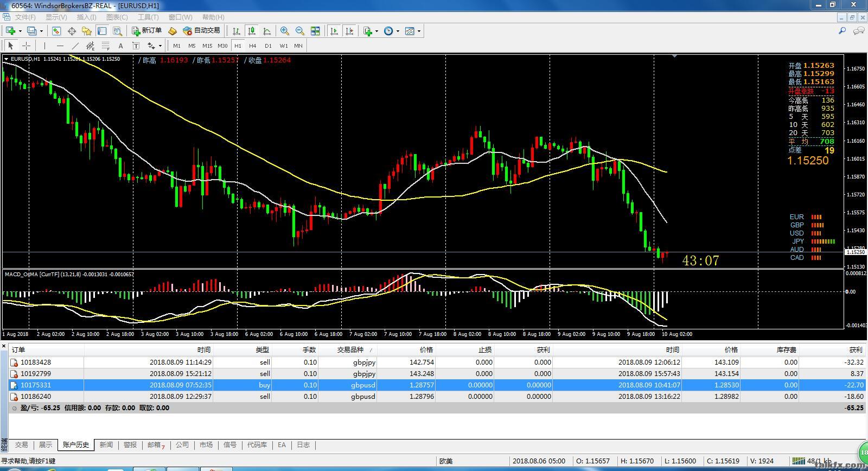This screenshot has height=471, width=868.
Task: Click the 新订单 new order button
Action: [147, 31]
